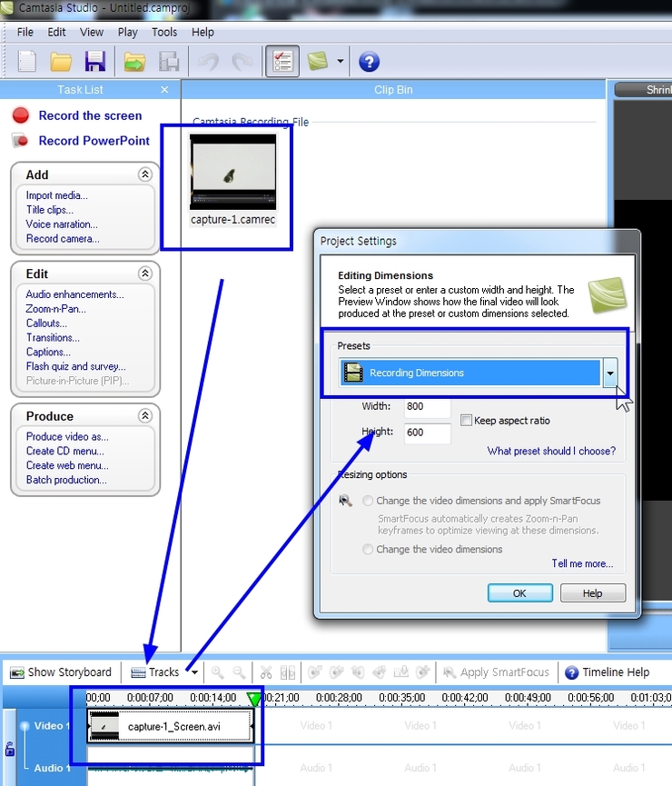Save project with the floppy disk icon
The image size is (672, 786).
pos(94,62)
